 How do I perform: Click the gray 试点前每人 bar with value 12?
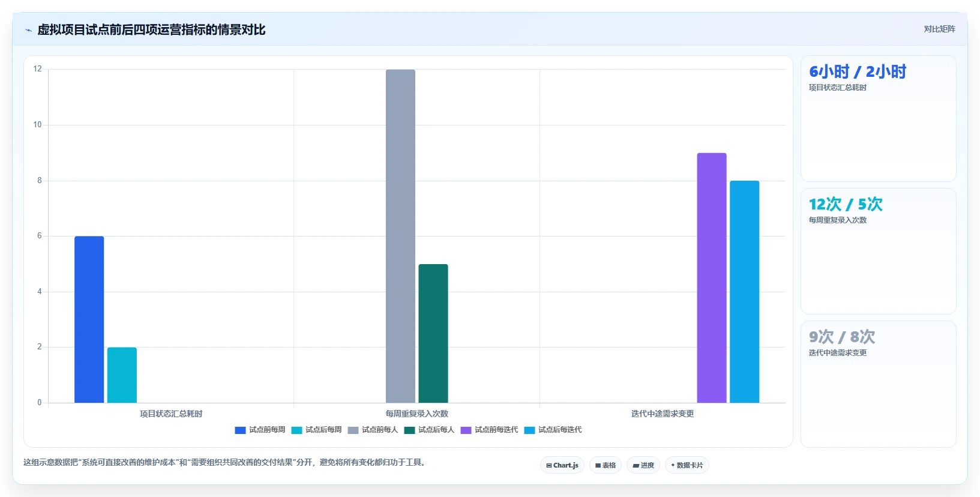(400, 236)
